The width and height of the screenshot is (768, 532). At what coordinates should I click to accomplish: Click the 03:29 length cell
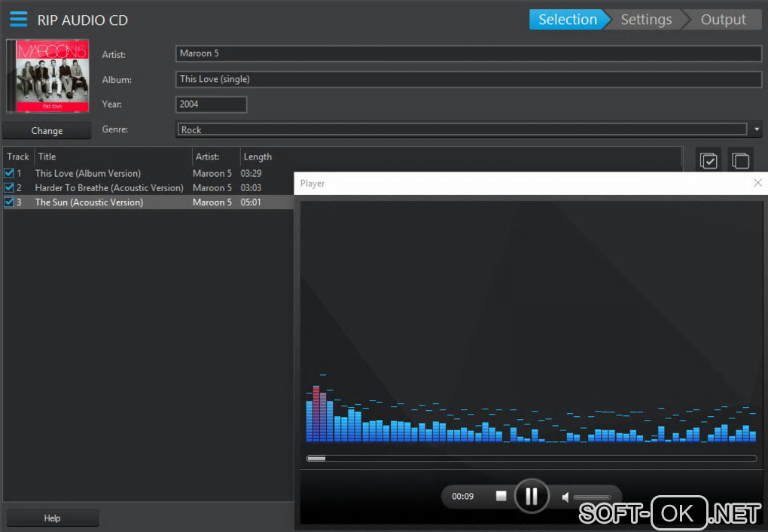251,173
